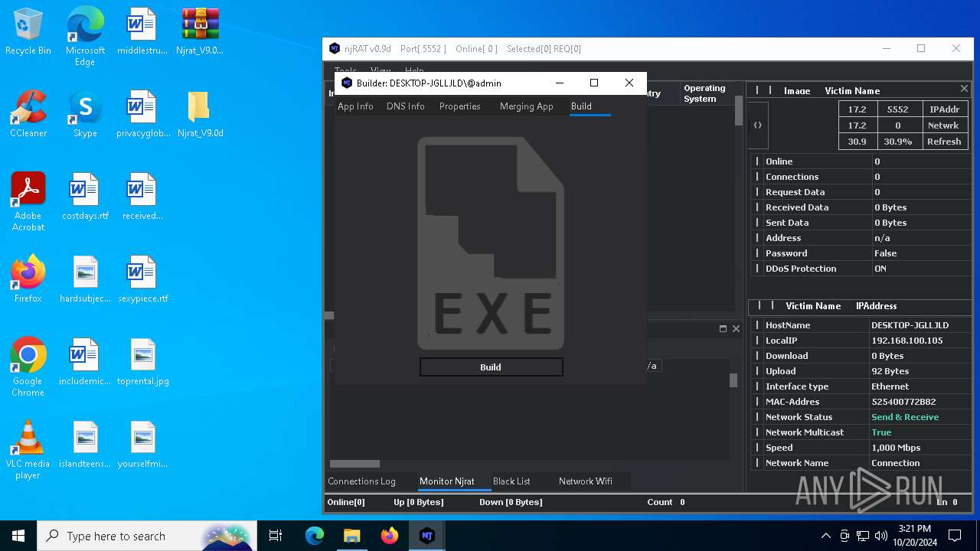Select toprental.jpg desktop file
Screen dimensions: 980x551
142,362
